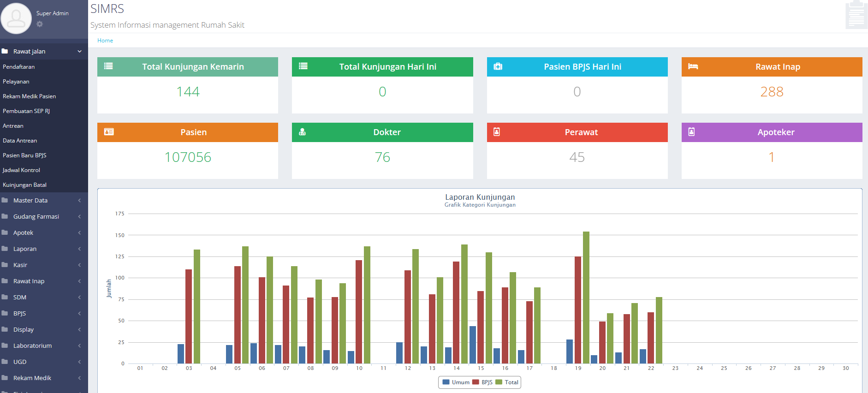Click the ID card icon on Pasien card
The image size is (868, 393).
tap(109, 132)
